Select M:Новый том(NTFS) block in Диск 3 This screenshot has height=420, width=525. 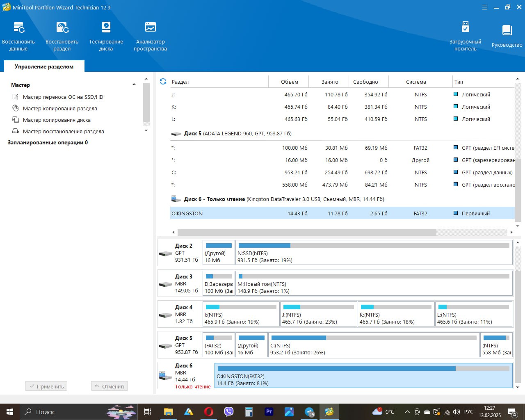tap(374, 283)
